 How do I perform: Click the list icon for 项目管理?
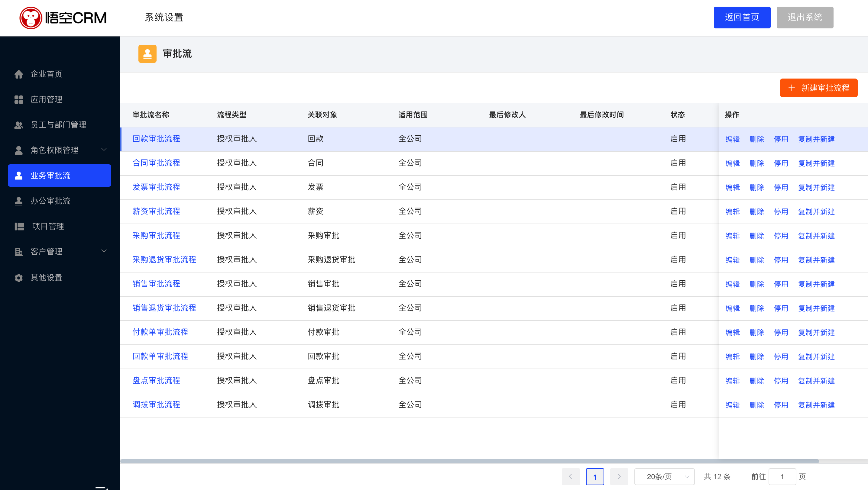(x=19, y=226)
